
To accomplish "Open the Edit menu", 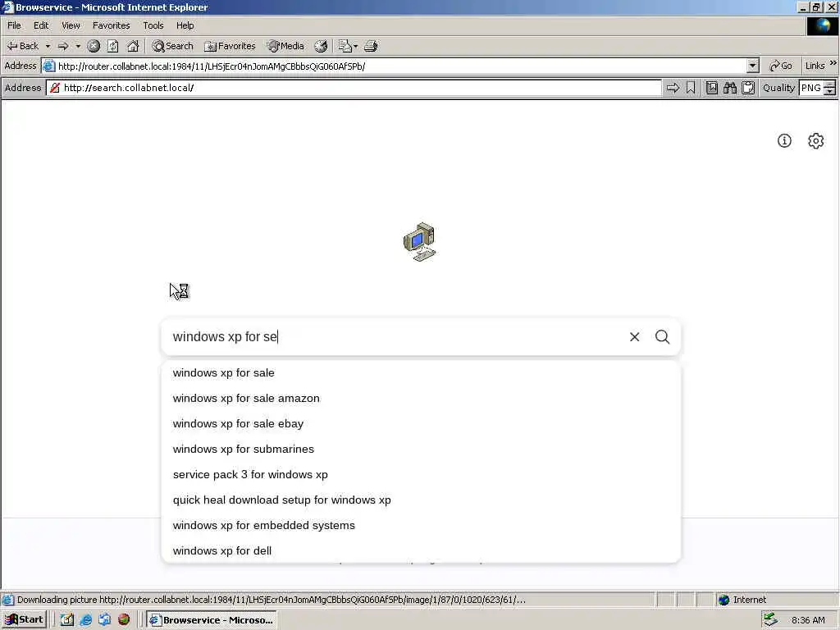I will [x=41, y=25].
